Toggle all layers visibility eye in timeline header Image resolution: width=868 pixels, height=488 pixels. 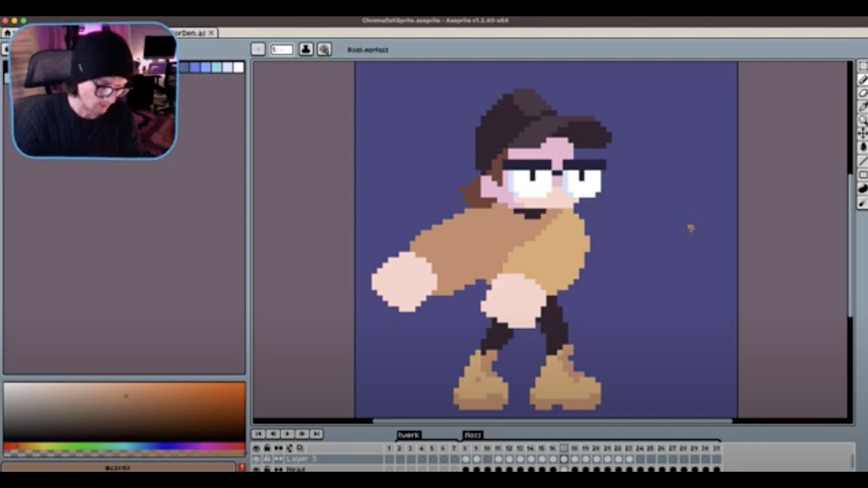pyautogui.click(x=256, y=448)
